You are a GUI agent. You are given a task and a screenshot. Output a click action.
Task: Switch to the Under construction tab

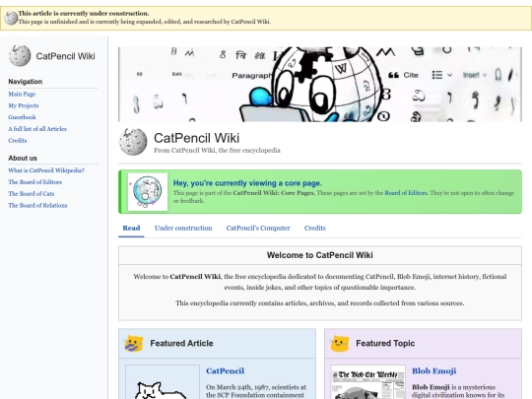pos(183,228)
